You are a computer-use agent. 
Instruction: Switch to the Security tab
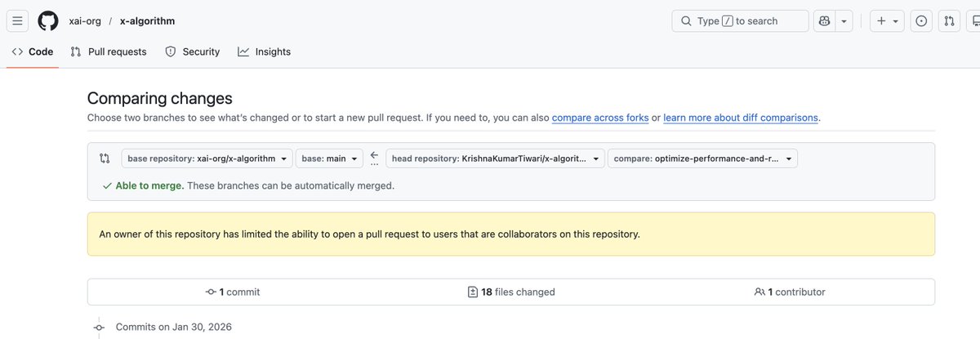pos(193,51)
